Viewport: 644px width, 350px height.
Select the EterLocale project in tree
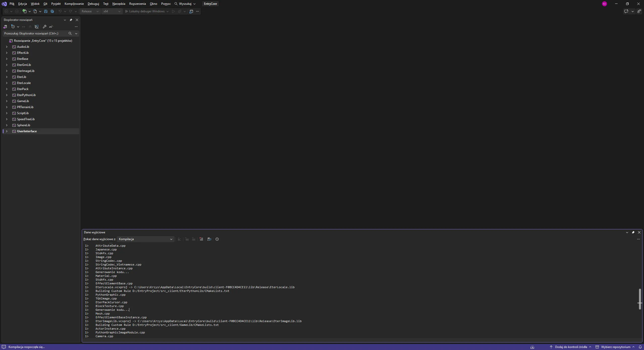[x=24, y=83]
